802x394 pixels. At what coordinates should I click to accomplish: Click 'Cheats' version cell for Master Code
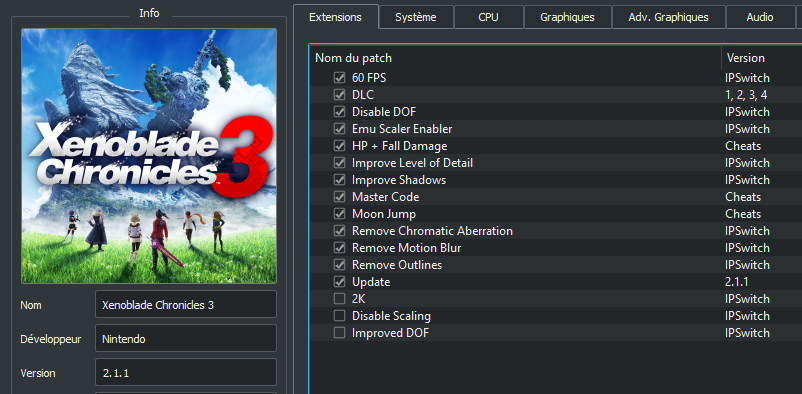[x=743, y=197]
